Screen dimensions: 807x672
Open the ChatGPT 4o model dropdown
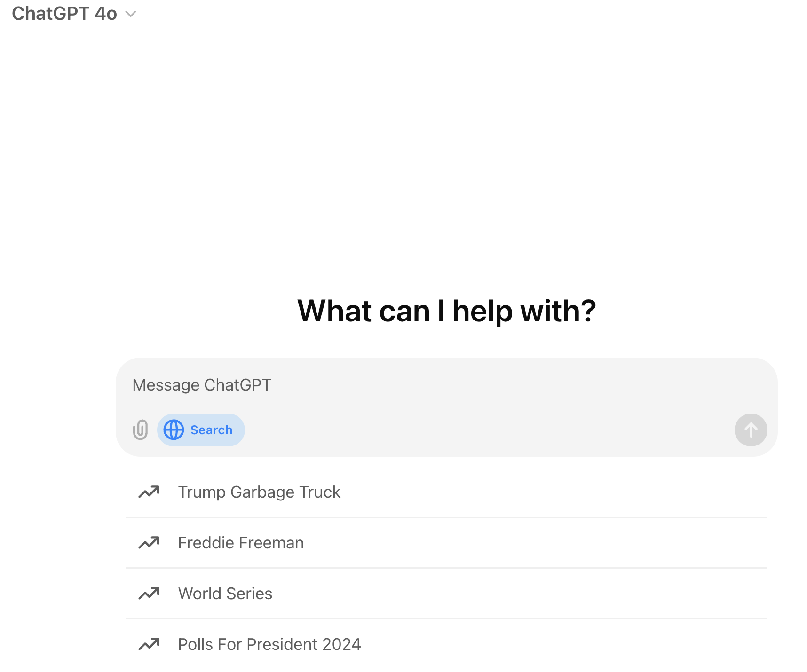click(x=74, y=14)
